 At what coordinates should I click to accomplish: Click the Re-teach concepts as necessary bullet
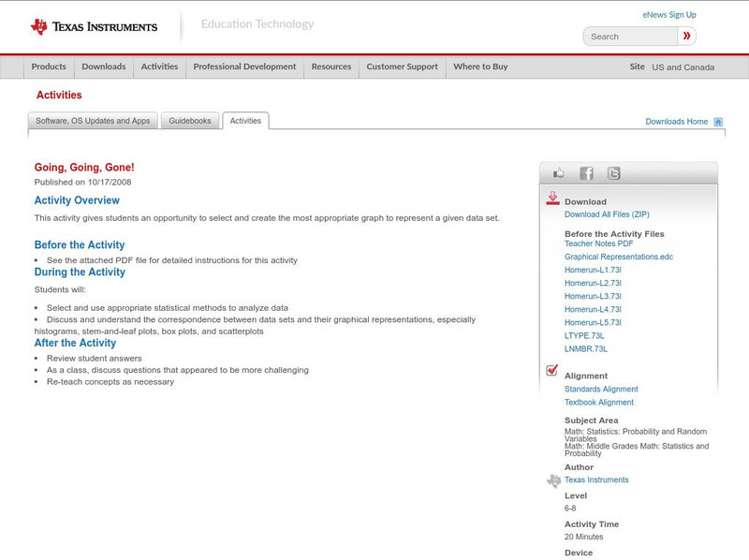(110, 382)
